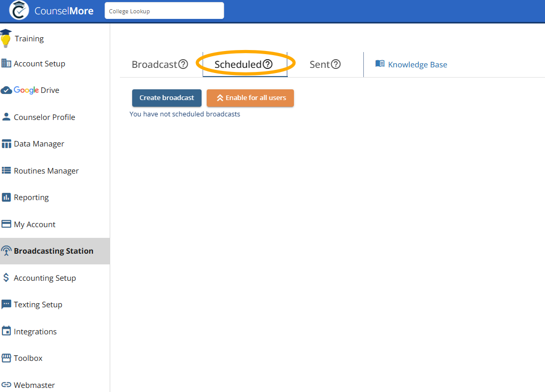Click the My Account card icon
Image resolution: width=545 pixels, height=392 pixels.
[6, 224]
